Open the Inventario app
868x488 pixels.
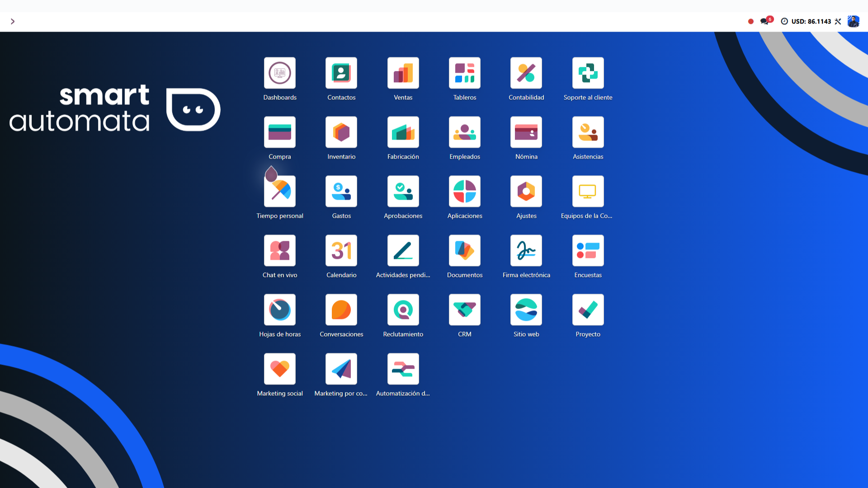point(341,132)
